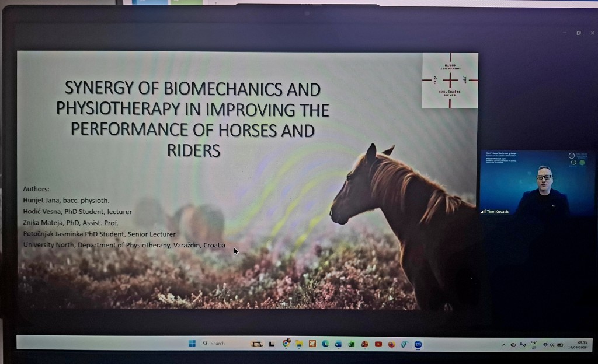Screen dimensions: 598x364
Task: Open the green Excel taskbar icon
Action: click(352, 344)
